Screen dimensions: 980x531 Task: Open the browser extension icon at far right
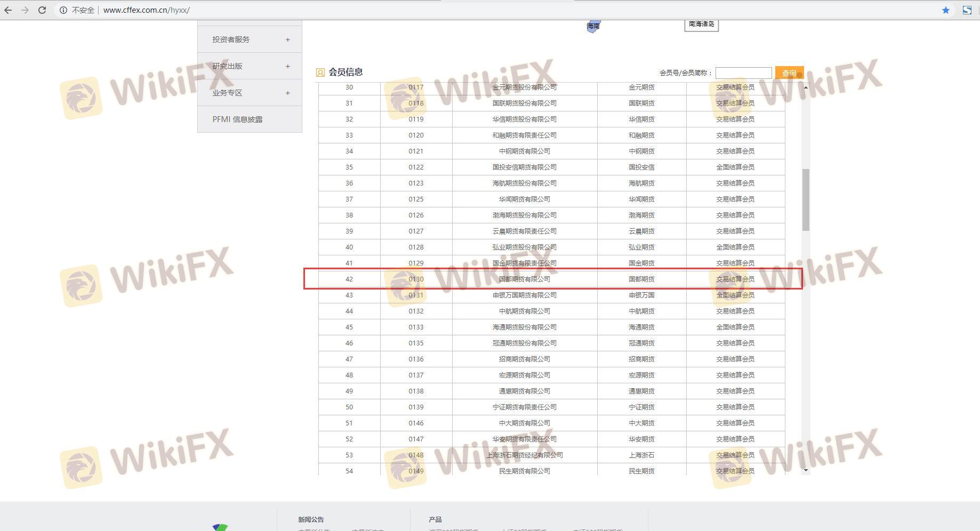[x=967, y=10]
